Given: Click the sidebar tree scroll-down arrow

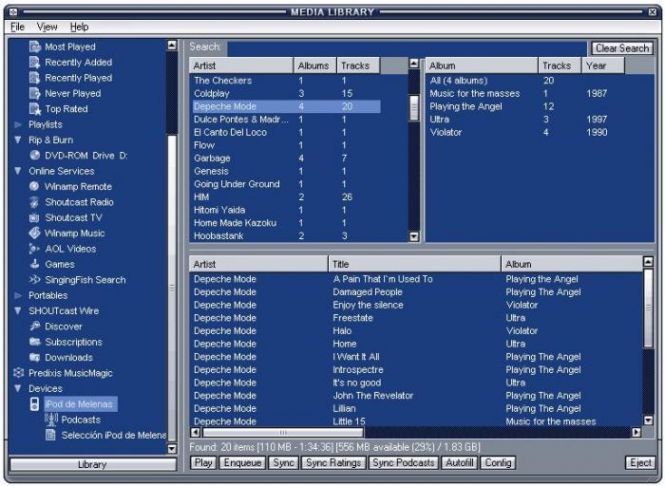Looking at the screenshot, I should (x=172, y=448).
